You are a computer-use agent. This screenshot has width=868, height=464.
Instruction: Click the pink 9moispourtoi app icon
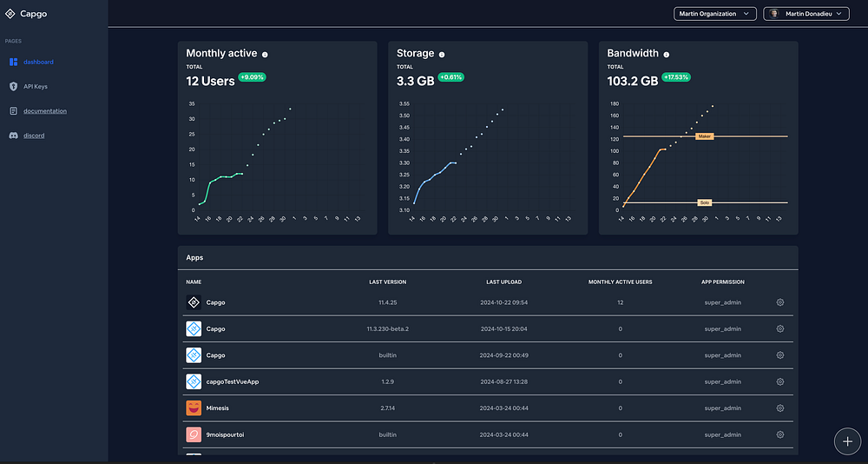point(194,434)
